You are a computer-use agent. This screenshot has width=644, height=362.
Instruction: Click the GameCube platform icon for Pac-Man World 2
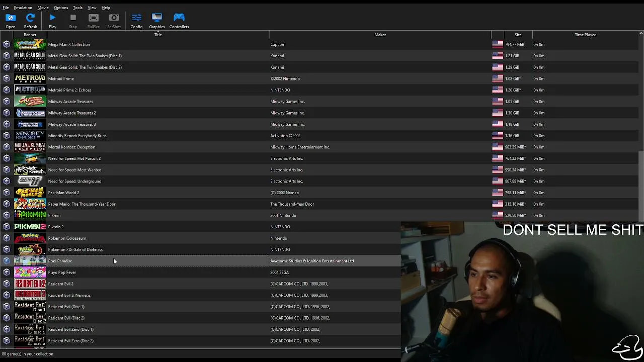coord(7,193)
